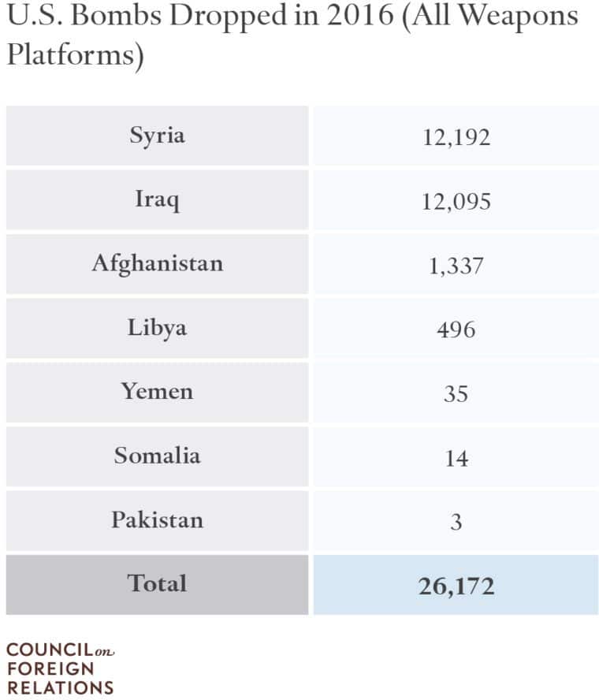Click the Council on Foreign Relations logo
The image size is (599, 700).
60,668
